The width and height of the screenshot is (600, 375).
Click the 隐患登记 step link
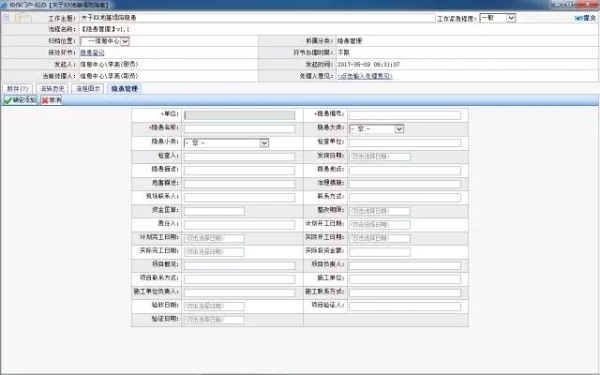tap(92, 53)
